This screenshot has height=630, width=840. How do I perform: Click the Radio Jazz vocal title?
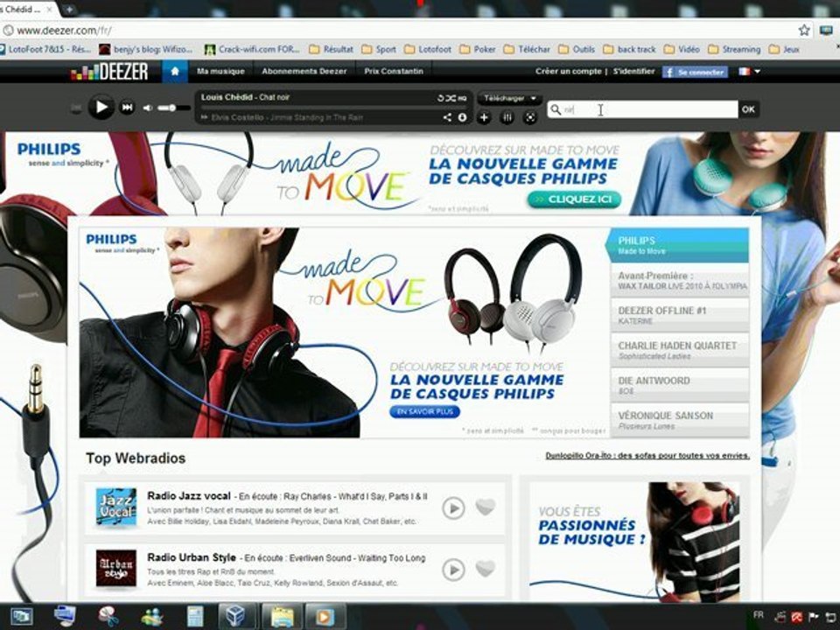tap(189, 496)
